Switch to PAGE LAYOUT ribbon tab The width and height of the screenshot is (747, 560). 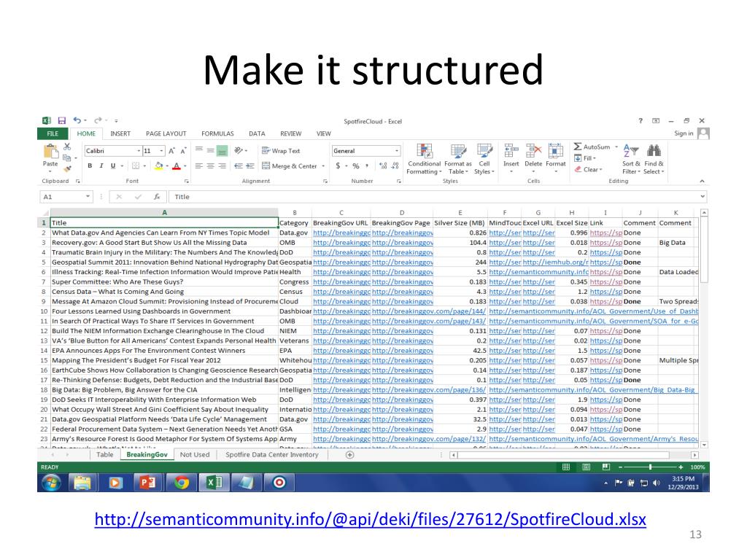pos(166,134)
